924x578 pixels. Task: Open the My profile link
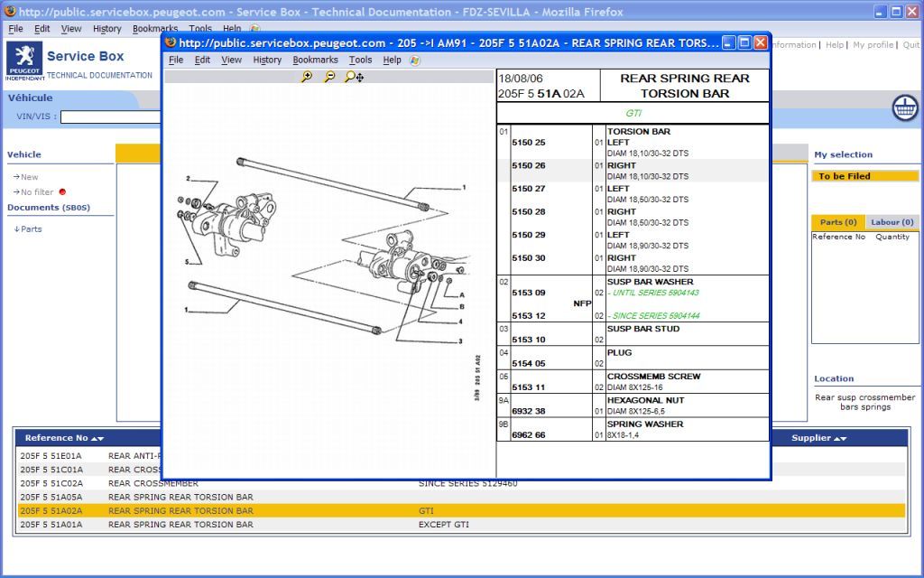tap(873, 45)
